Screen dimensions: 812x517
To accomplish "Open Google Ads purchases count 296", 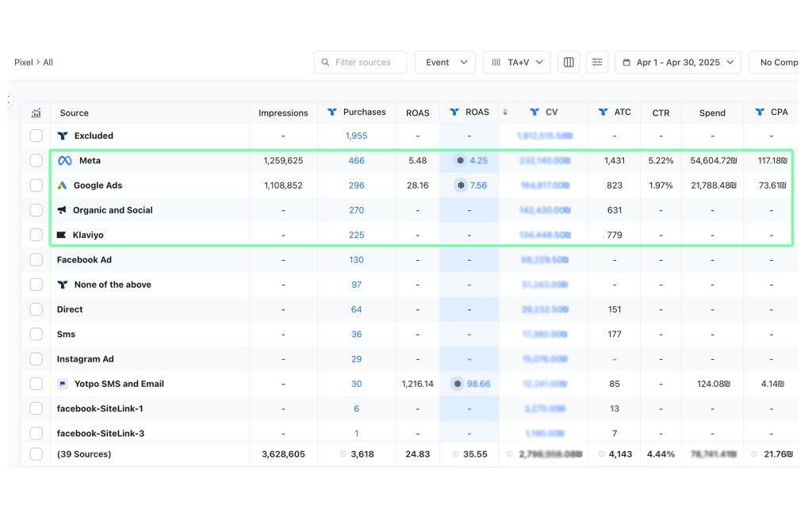I will pyautogui.click(x=356, y=186).
